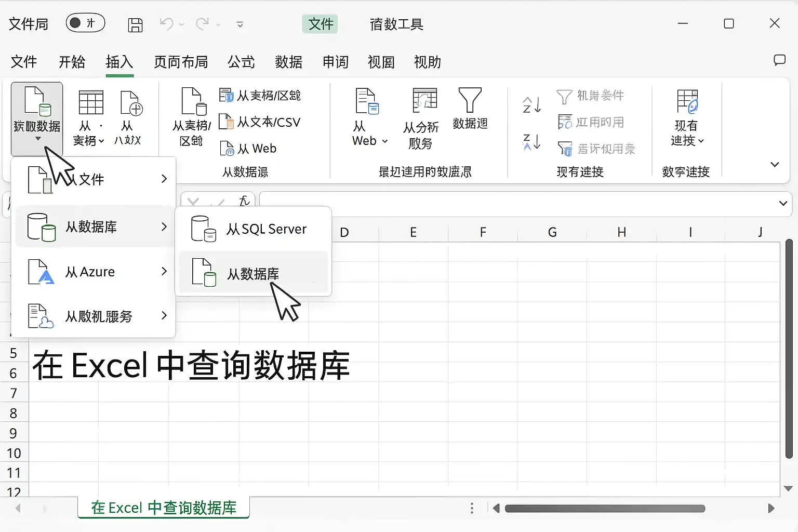
Task: Open the 插入 ribbon tab
Action: [119, 62]
